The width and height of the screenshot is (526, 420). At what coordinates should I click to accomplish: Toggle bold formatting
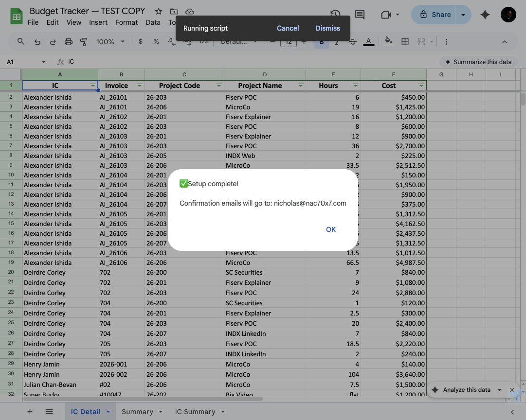[x=321, y=42]
